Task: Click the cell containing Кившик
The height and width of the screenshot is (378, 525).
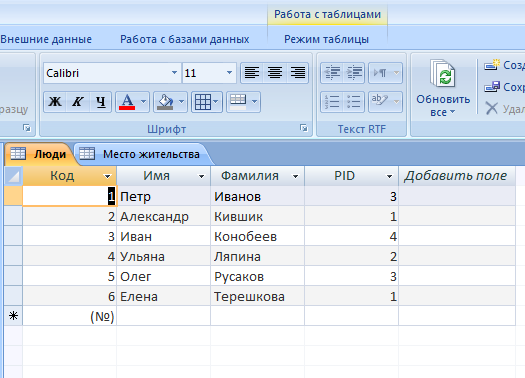Action: tap(257, 216)
